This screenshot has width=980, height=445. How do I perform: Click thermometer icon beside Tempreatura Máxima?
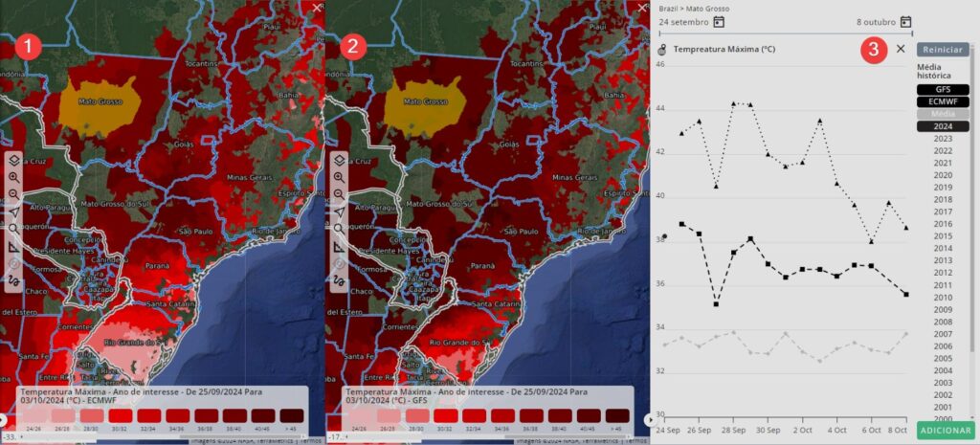tap(663, 50)
